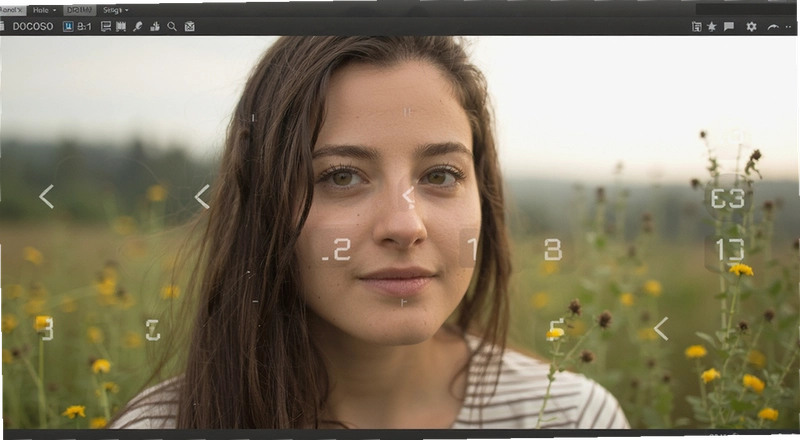Click the envelope icon in toolbar

point(189,27)
